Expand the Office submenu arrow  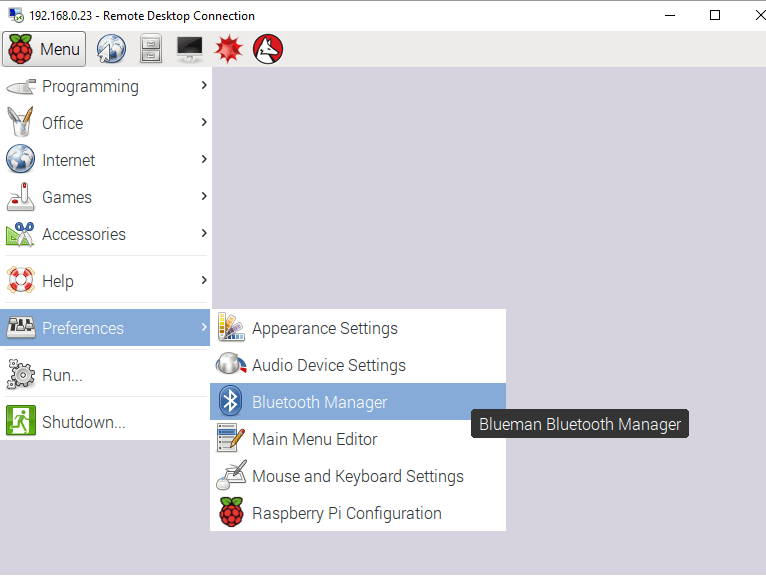(x=203, y=123)
